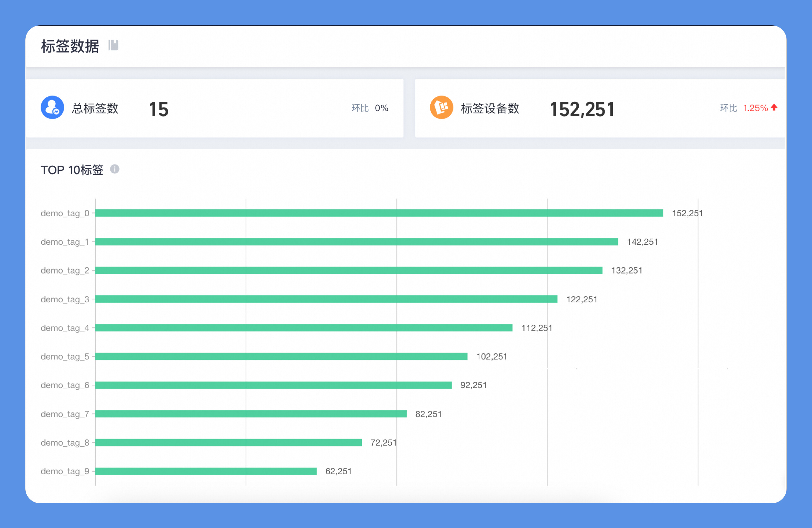The width and height of the screenshot is (812, 528).
Task: Select the demo_tag_5 bar
Action: pos(281,356)
